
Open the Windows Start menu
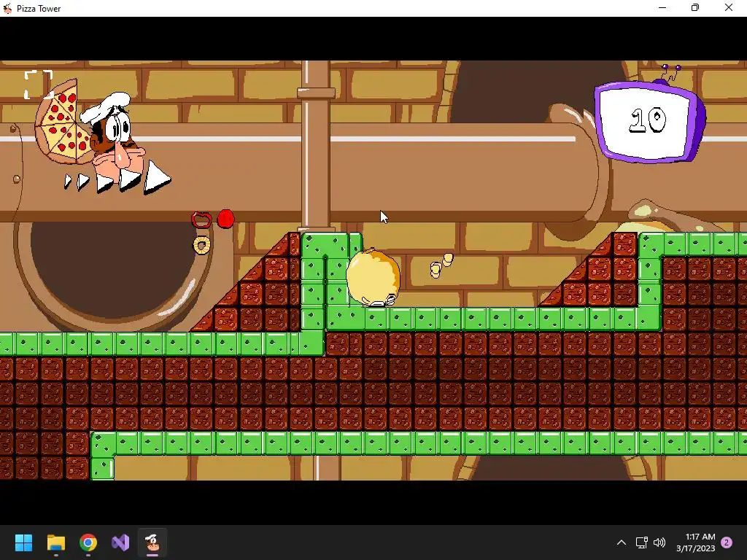coord(23,542)
